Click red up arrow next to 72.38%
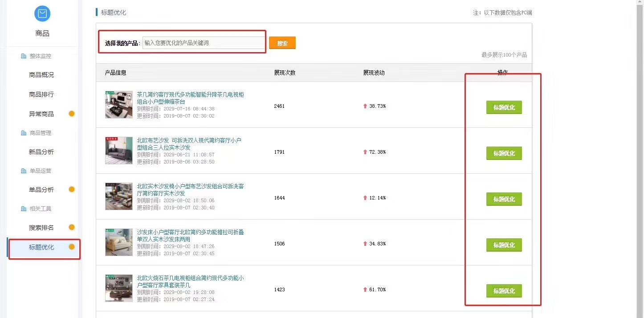 365,152
